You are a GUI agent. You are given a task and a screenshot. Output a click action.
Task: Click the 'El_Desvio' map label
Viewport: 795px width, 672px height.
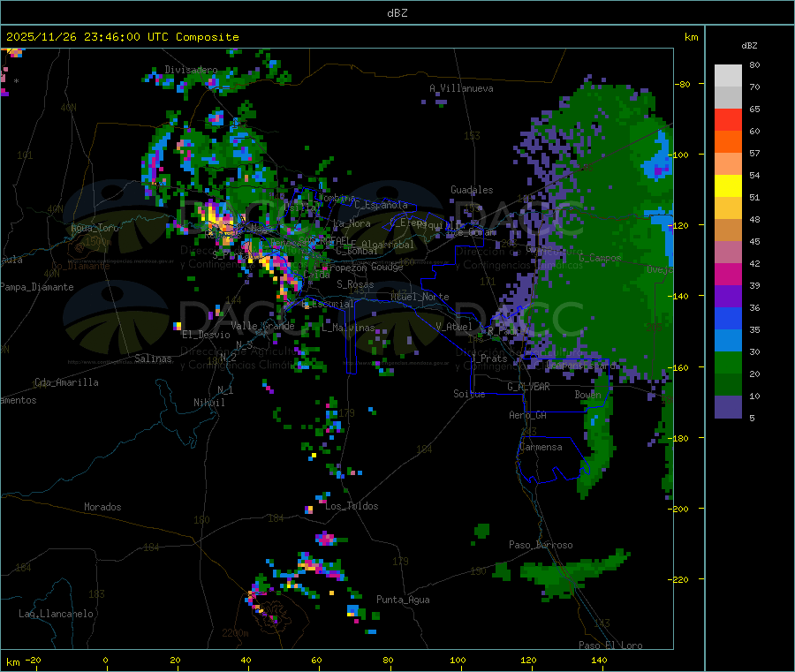coord(206,335)
